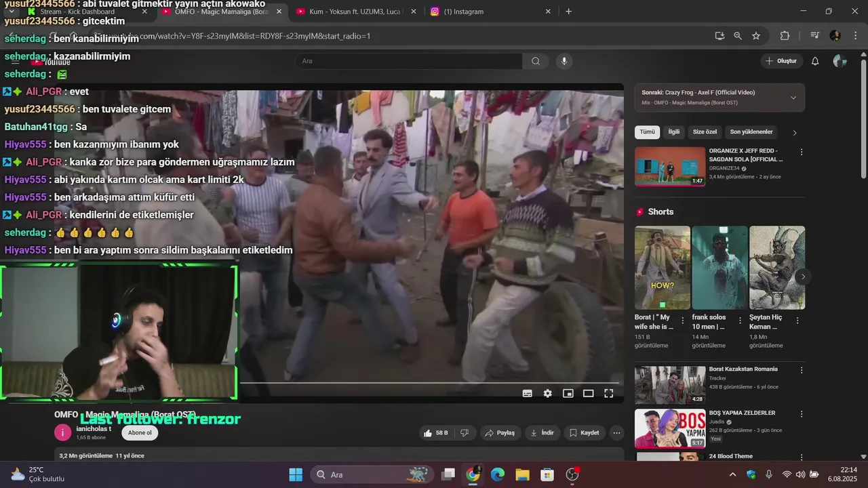This screenshot has width=868, height=488.
Task: Click the İndir download button
Action: pyautogui.click(x=542, y=432)
